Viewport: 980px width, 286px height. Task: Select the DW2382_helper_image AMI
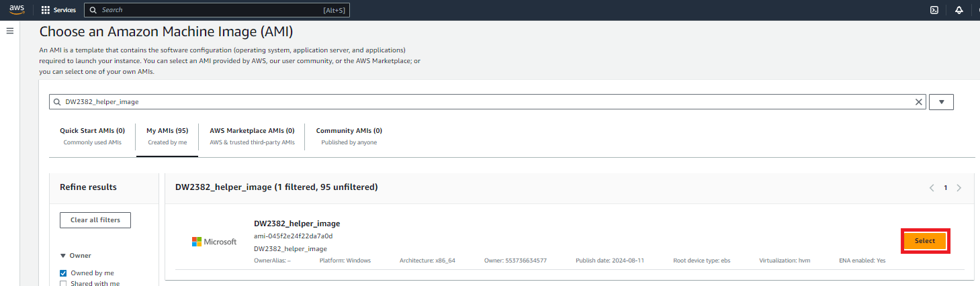coord(925,241)
